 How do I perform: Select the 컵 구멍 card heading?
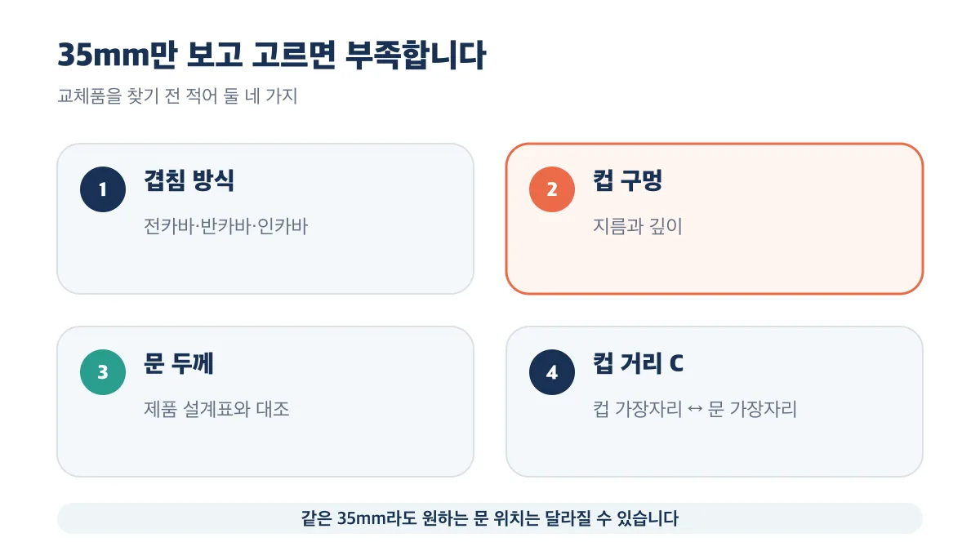coord(627,181)
